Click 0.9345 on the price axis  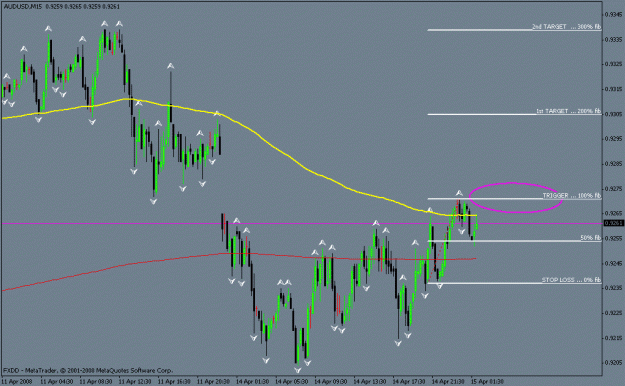613,15
